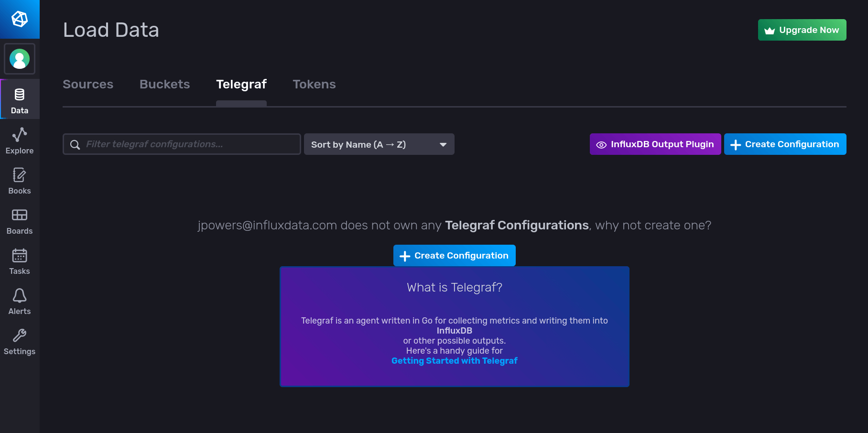The width and height of the screenshot is (868, 433).
Task: Open the Sources tab
Action: click(88, 84)
